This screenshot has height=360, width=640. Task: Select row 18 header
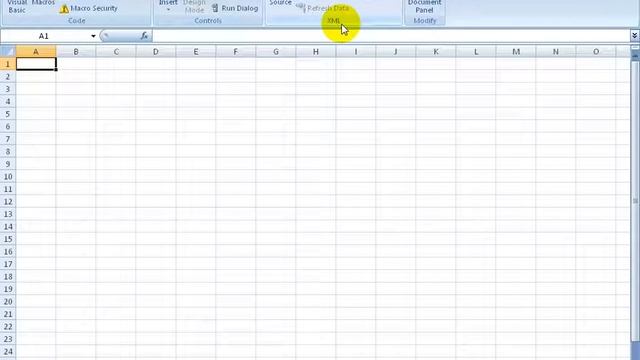8,277
